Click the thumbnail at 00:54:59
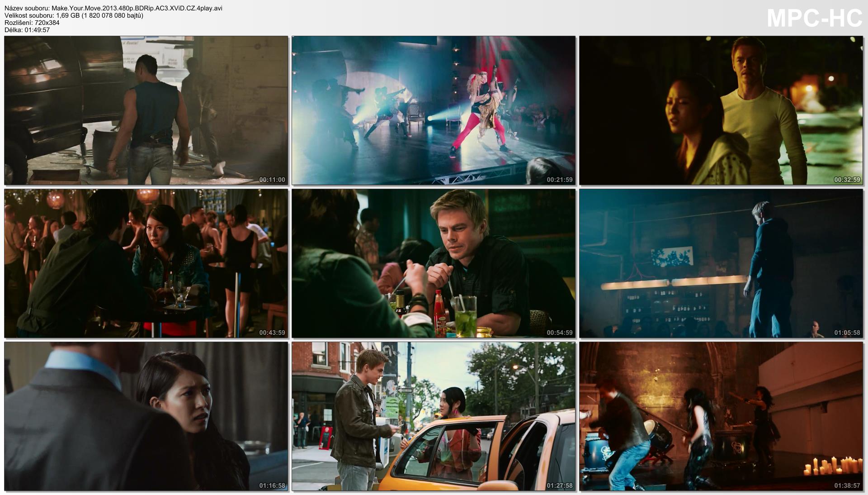 (x=434, y=263)
